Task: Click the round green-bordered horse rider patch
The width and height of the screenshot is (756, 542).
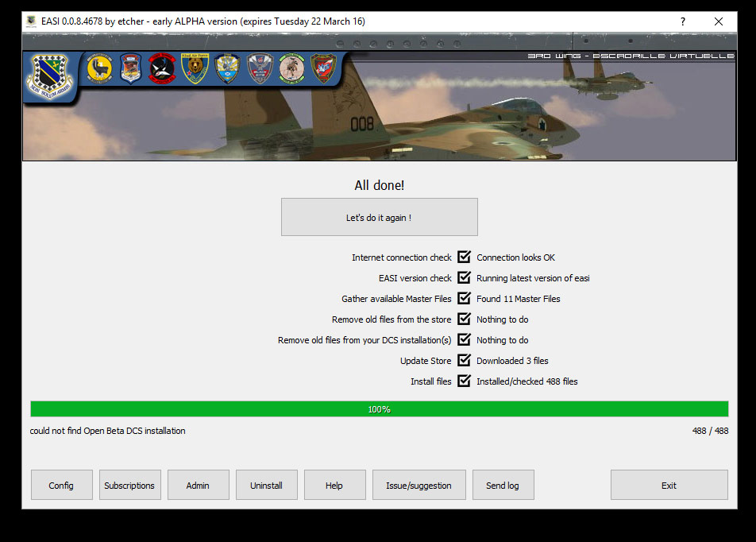Action: tap(291, 69)
